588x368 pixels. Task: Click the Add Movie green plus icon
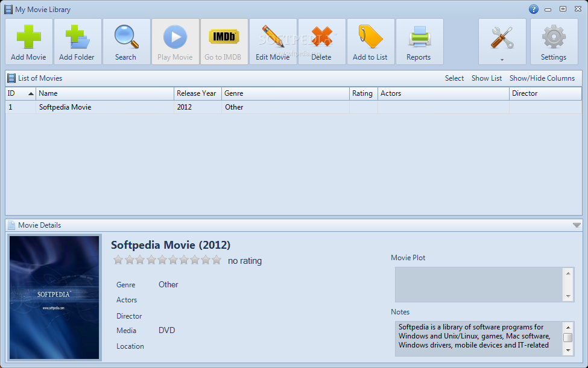point(29,37)
